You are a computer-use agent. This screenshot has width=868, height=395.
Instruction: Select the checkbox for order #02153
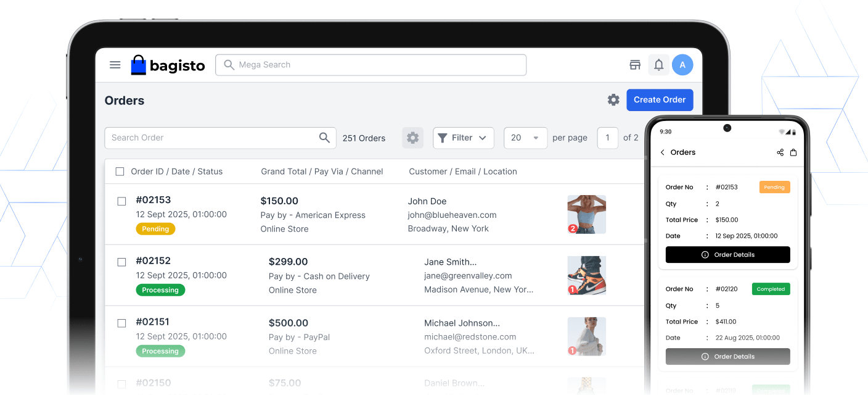[121, 201]
